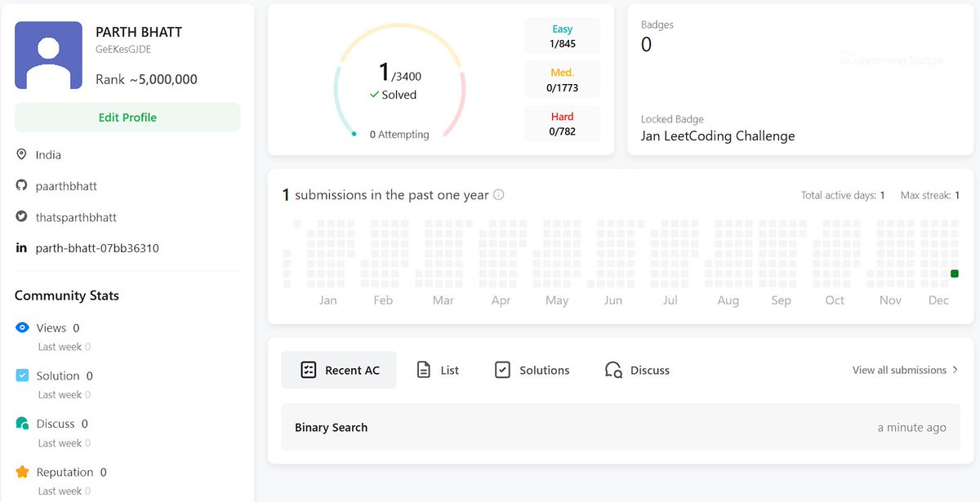
Task: Open the Binary Search submission row
Action: click(621, 427)
